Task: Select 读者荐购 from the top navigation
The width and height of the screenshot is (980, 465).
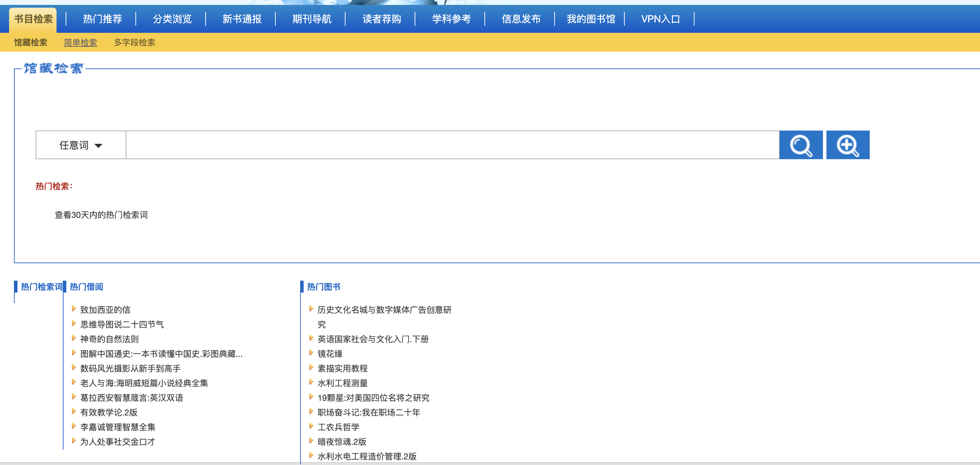Action: pyautogui.click(x=381, y=19)
